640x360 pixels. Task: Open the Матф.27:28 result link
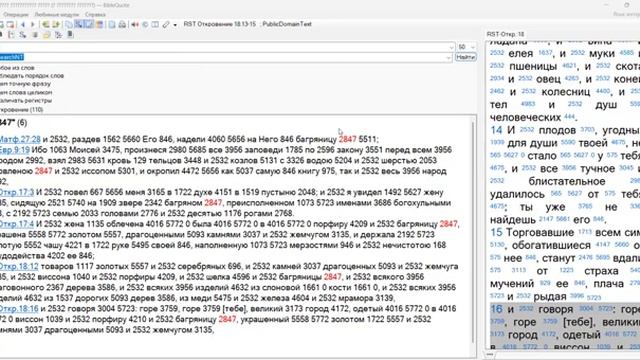(x=20, y=139)
